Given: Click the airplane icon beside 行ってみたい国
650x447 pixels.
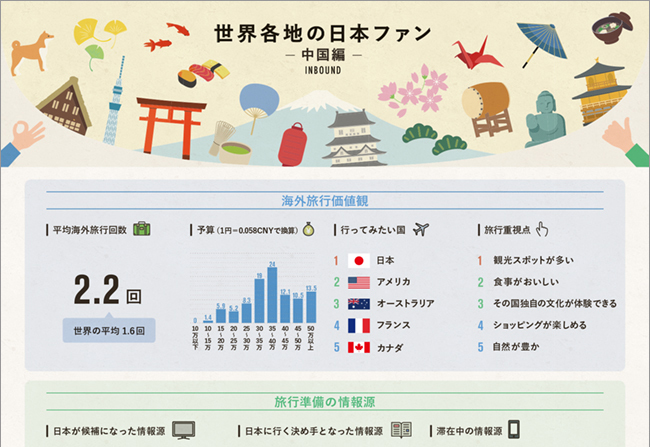Looking at the screenshot, I should (421, 229).
